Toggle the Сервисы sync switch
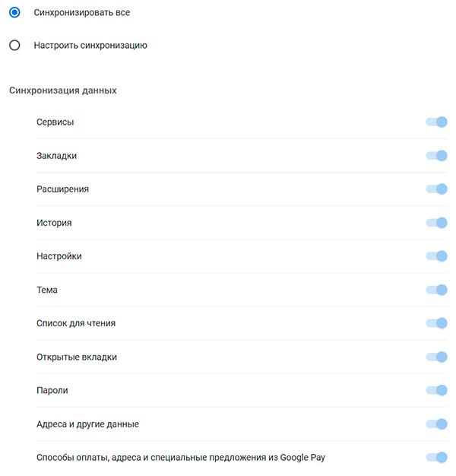Viewport: 456px width, 476px height. pyautogui.click(x=436, y=122)
